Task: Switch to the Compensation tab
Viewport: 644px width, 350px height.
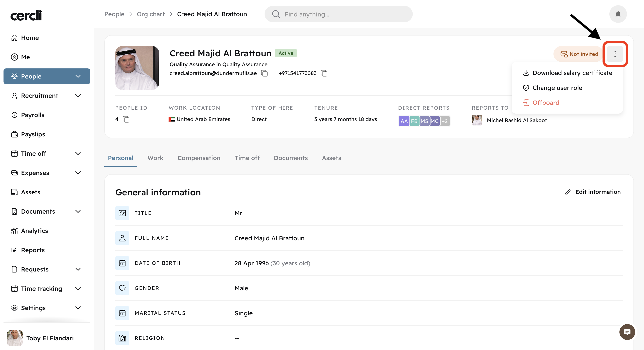Action: click(199, 158)
